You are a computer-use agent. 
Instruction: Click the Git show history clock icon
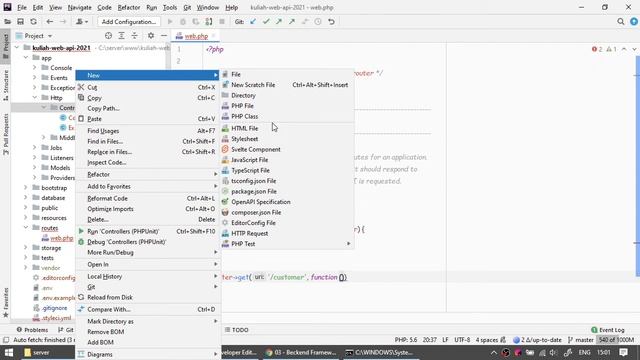[318, 22]
